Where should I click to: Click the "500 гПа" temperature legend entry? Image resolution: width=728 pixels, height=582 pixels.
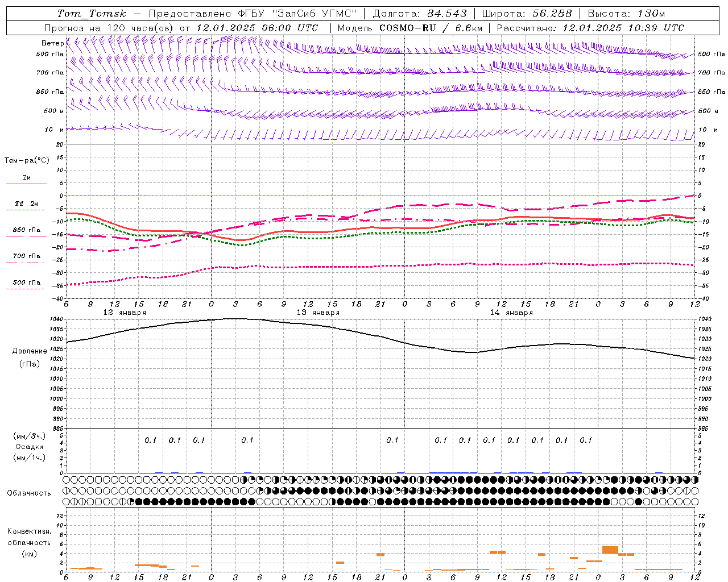26,282
